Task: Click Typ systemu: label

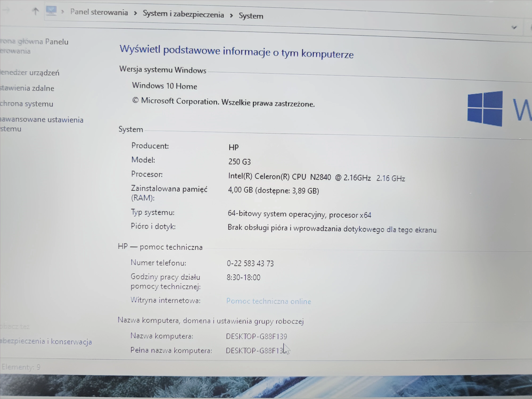Action: pos(153,212)
